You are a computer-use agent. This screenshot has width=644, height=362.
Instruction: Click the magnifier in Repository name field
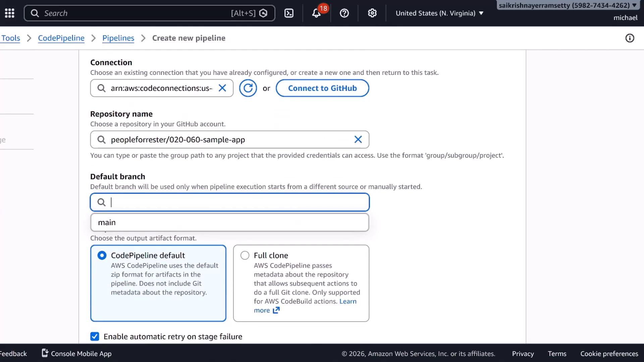pos(101,139)
